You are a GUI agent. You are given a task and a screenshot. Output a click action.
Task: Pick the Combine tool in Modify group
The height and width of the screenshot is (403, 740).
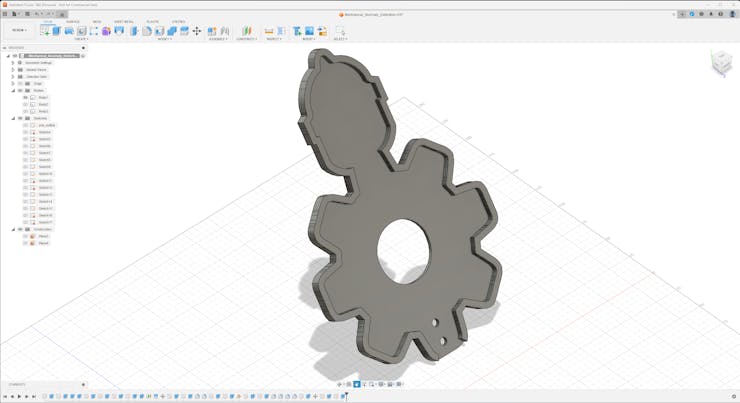172,31
